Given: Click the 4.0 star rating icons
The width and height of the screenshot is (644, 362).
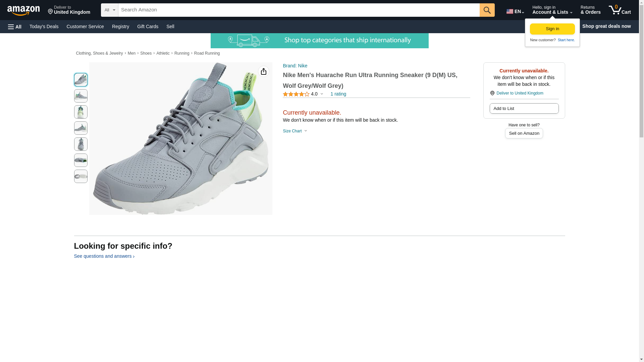Looking at the screenshot, I should click(x=296, y=94).
